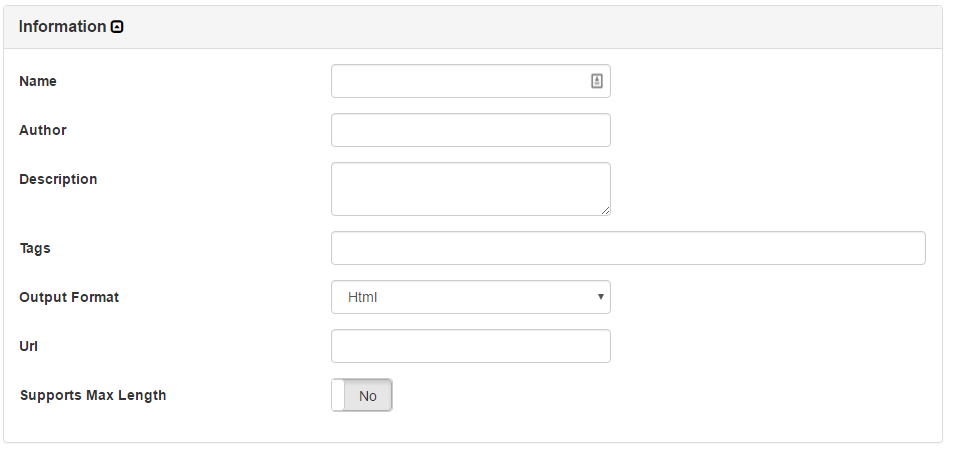This screenshot has height=456, width=955.
Task: Click the Description field label
Action: point(58,179)
